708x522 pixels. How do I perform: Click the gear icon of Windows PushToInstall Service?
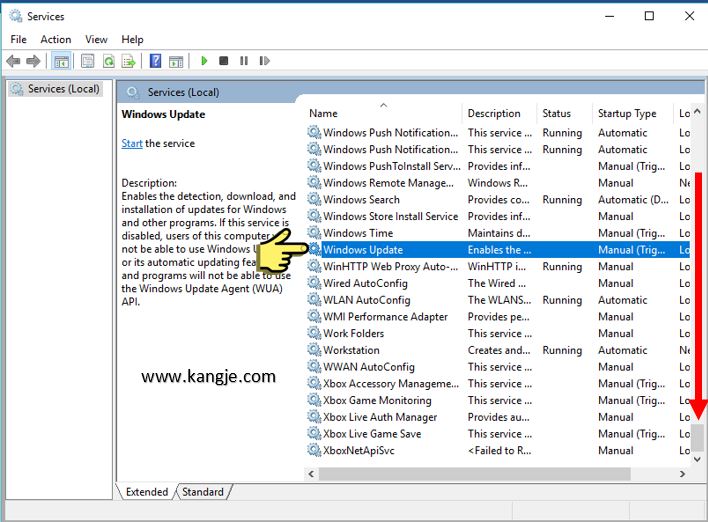(314, 166)
